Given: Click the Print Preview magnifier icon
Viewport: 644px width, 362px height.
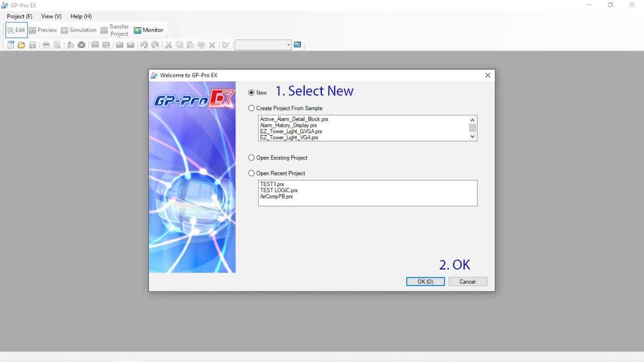Looking at the screenshot, I should (x=57, y=45).
